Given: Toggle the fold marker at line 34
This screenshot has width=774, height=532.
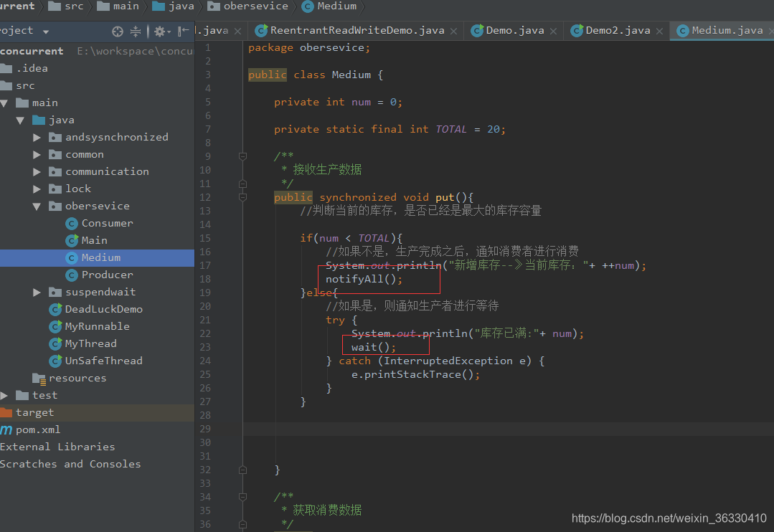Looking at the screenshot, I should pyautogui.click(x=242, y=496).
